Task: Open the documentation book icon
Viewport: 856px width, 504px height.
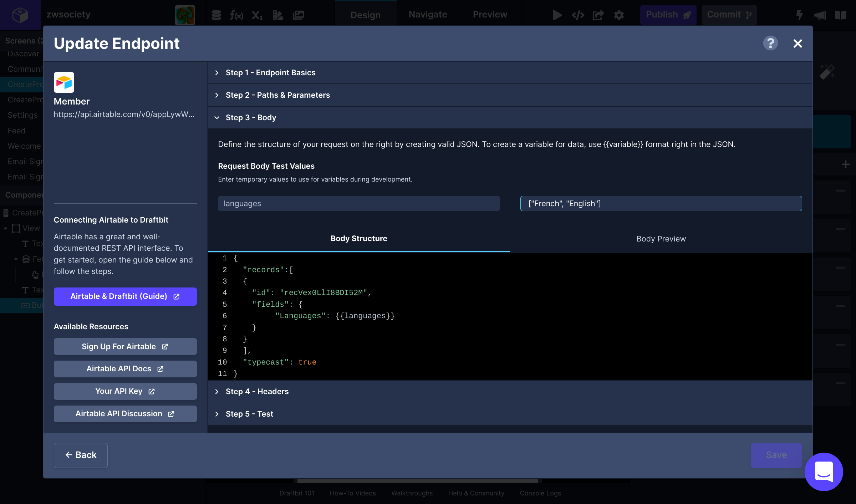Action: (x=841, y=15)
